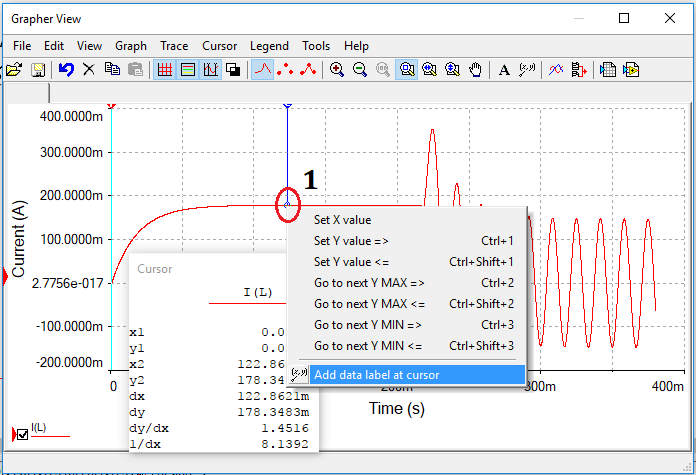This screenshot has height=475, width=696.
Task: Click the Paste clipboard icon
Action: click(135, 70)
